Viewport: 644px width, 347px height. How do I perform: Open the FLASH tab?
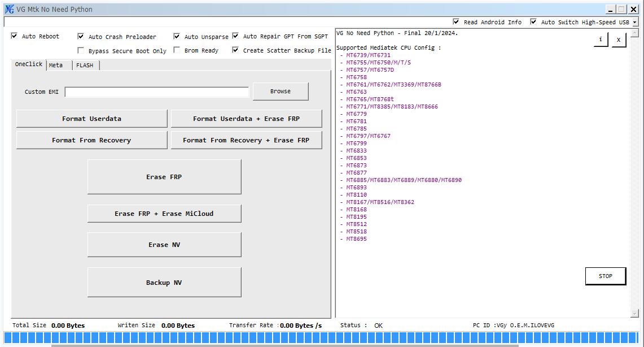click(x=85, y=66)
